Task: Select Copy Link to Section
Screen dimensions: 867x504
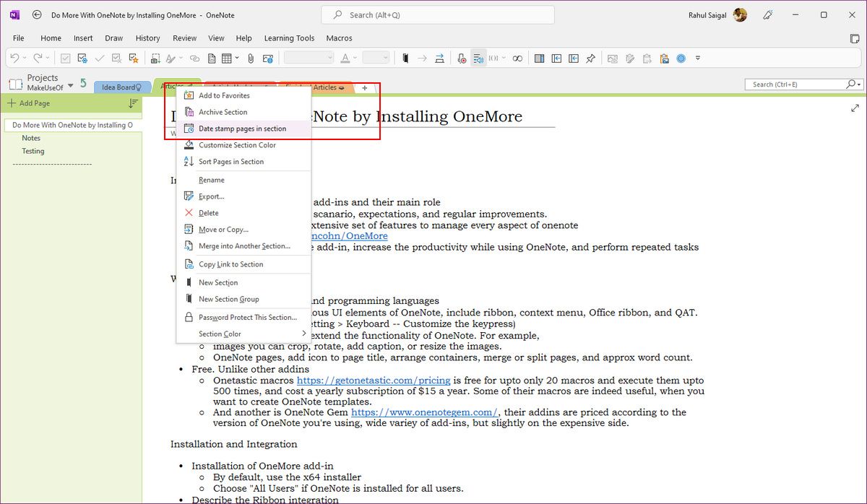Action: click(x=243, y=264)
